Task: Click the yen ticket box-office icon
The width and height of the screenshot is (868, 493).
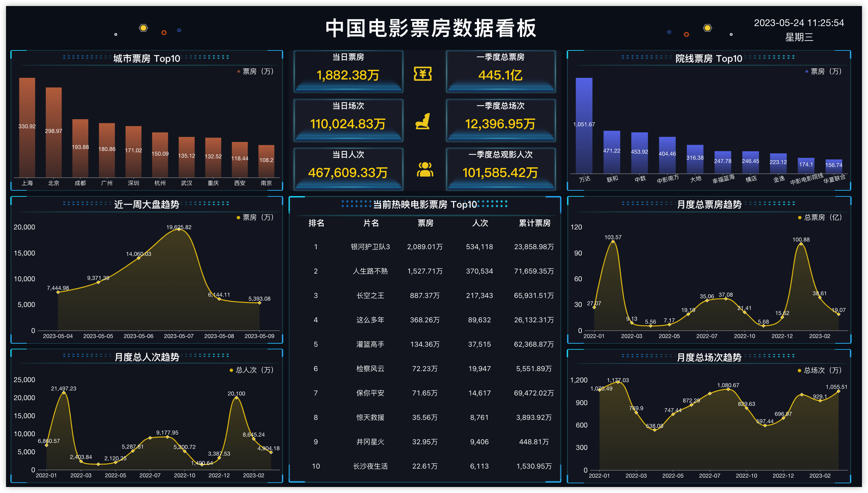Action: coord(423,73)
